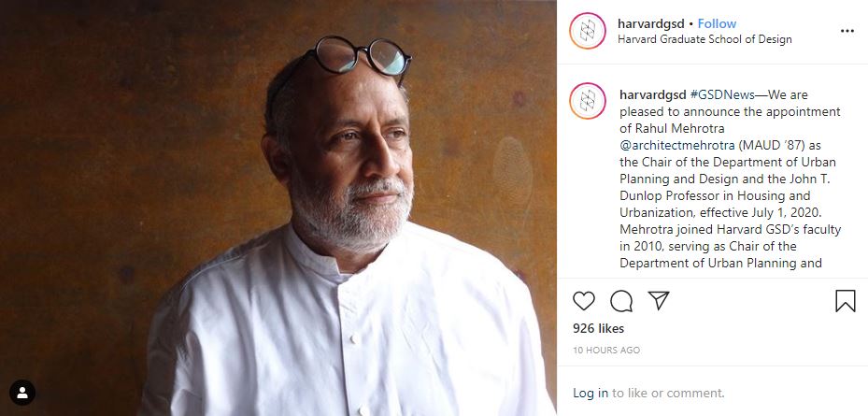Follow the harvardgsd account

click(x=717, y=23)
